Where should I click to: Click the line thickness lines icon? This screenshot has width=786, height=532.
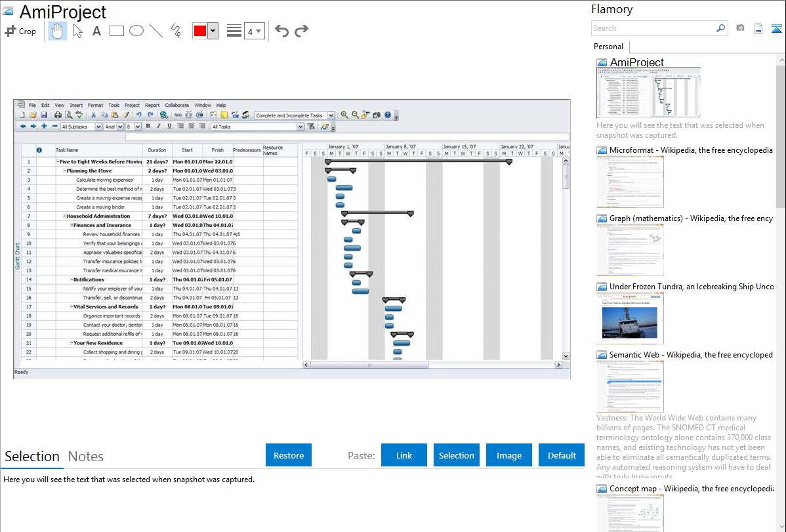234,31
